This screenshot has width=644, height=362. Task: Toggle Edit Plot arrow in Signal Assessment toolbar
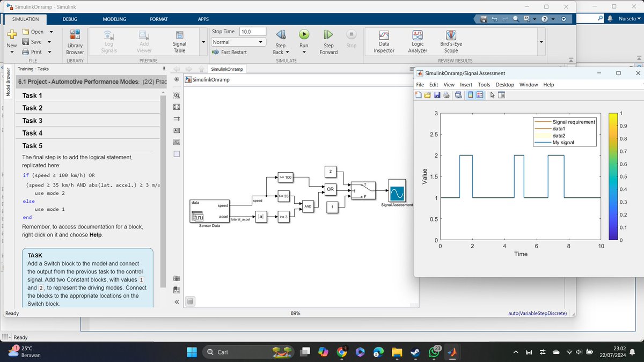click(493, 95)
